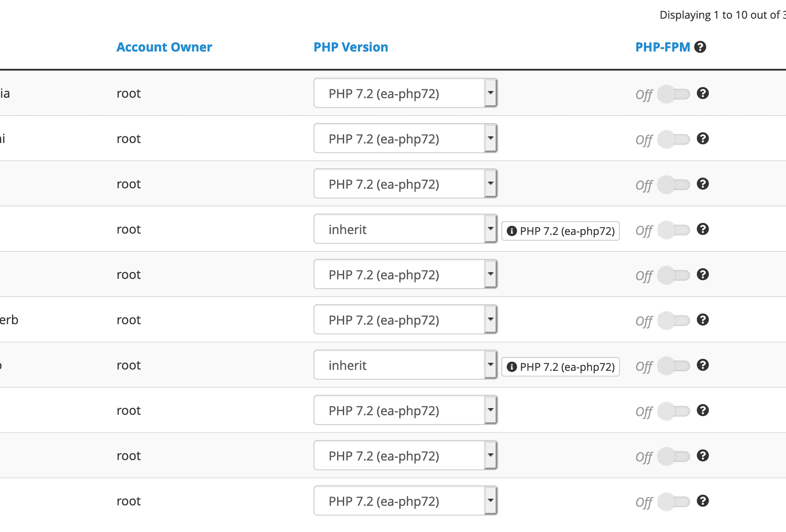Open PHP version dropdown for 'erb' row

pyautogui.click(x=405, y=320)
